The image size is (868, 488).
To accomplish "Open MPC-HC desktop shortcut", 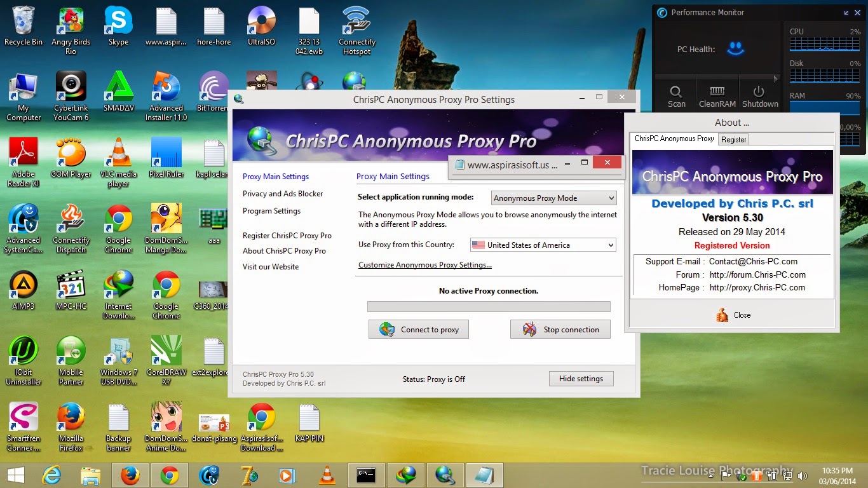I will coord(71,291).
